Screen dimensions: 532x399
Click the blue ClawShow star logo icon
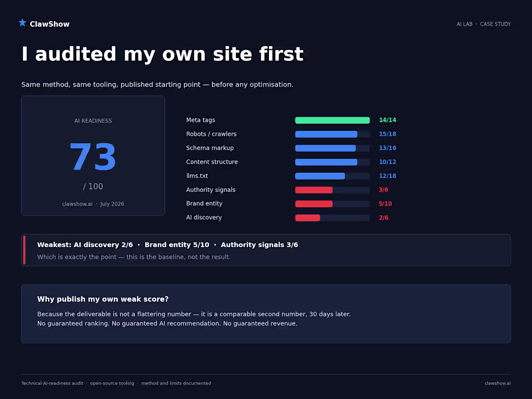22,23
